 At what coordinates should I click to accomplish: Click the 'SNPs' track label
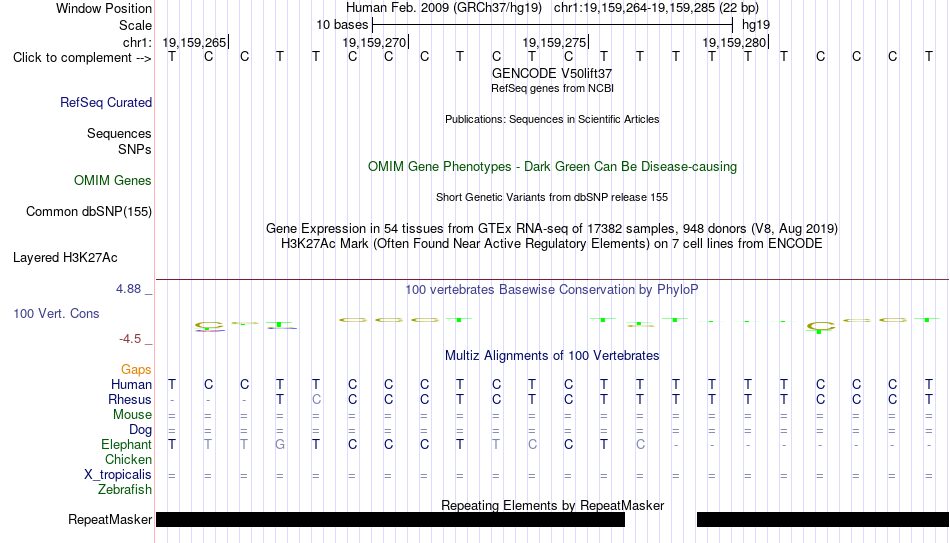[135, 149]
